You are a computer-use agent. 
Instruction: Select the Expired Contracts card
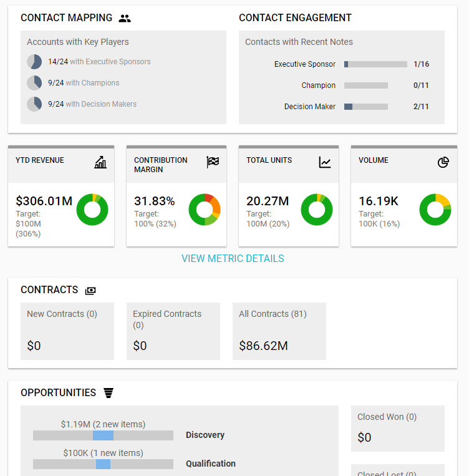[173, 331]
